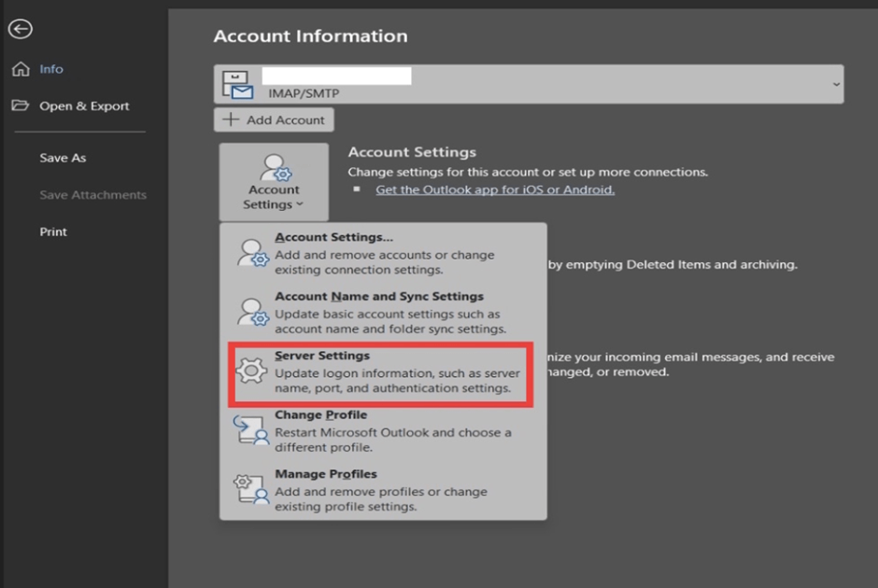The width and height of the screenshot is (878, 588).
Task: Click the IMAP/SMTP mail account icon
Action: (x=237, y=85)
